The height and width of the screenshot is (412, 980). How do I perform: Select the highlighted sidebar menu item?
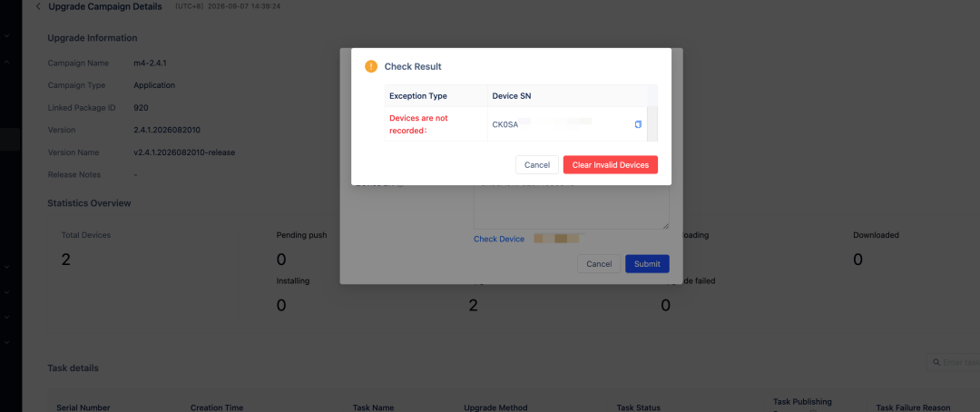click(11, 140)
